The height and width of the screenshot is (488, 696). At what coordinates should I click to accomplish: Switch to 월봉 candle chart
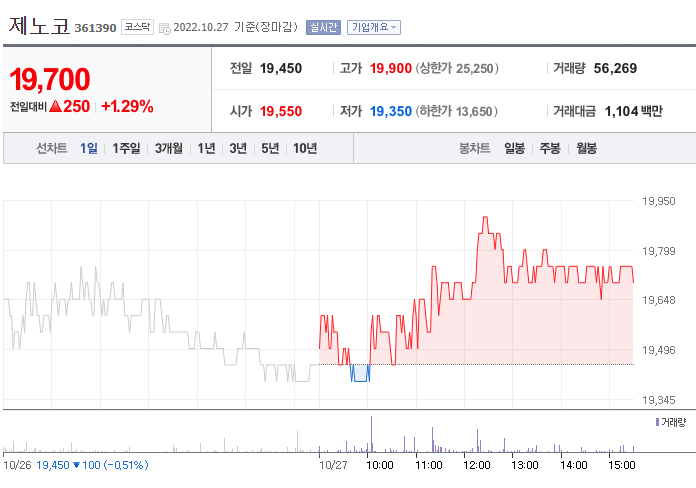point(586,148)
